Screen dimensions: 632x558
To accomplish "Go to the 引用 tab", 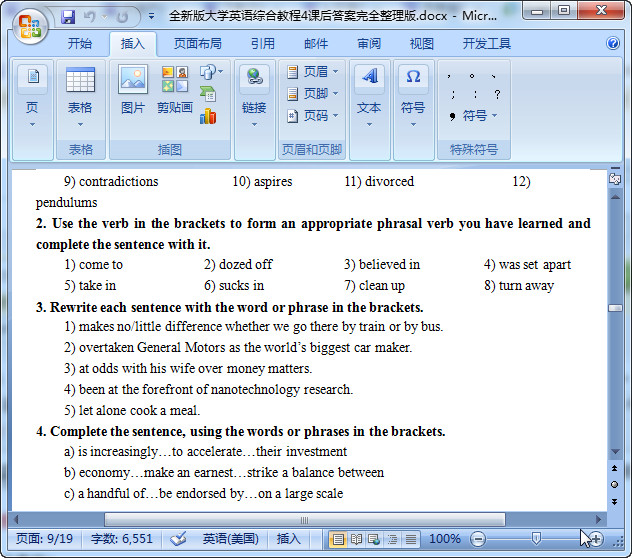I will pyautogui.click(x=263, y=43).
